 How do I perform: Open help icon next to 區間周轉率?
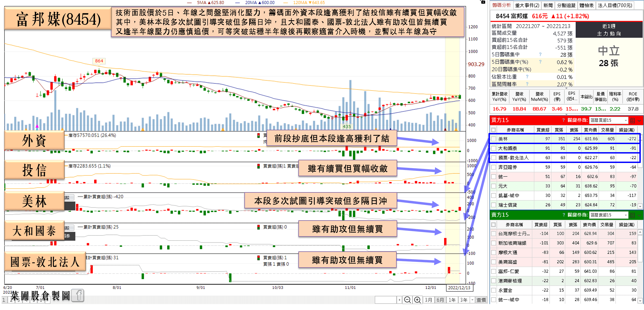(x=527, y=84)
